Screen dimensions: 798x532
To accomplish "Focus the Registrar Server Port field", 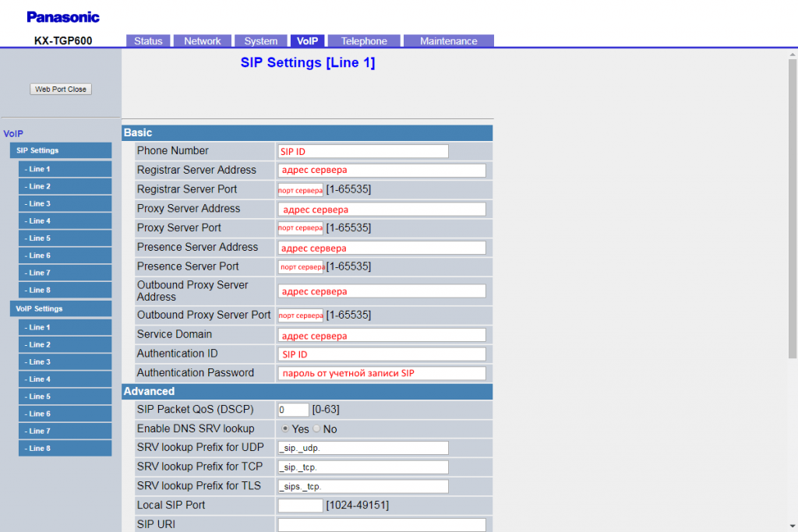I will coord(300,190).
